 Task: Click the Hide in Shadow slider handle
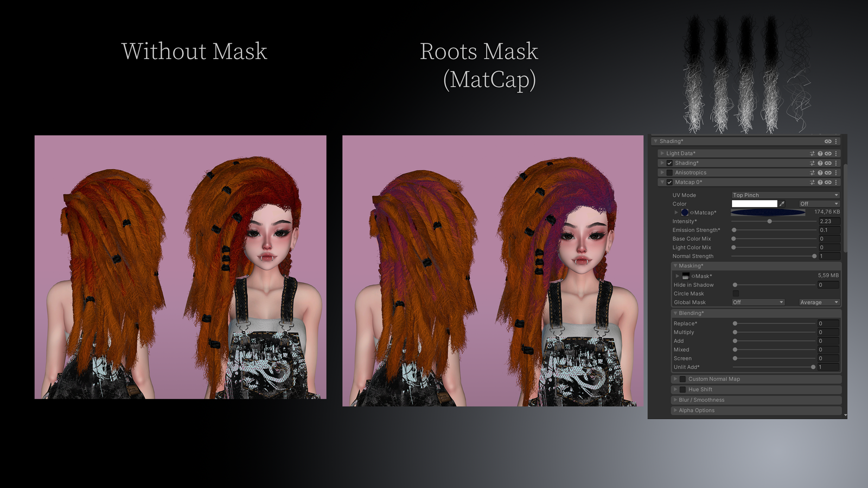[735, 285]
